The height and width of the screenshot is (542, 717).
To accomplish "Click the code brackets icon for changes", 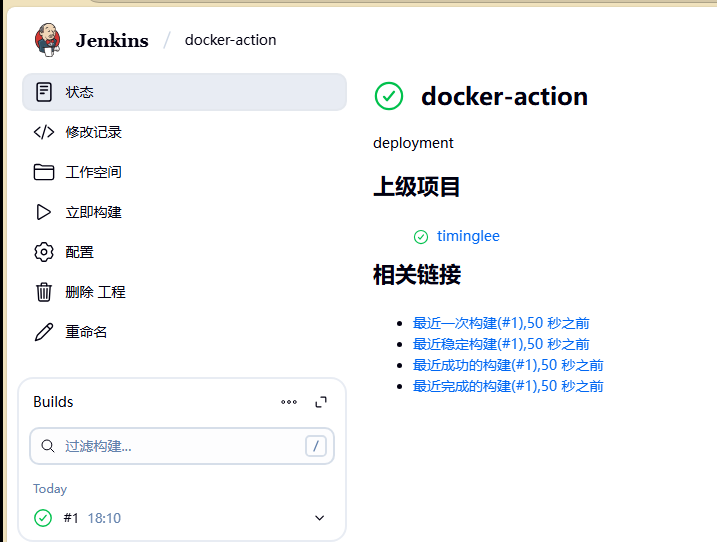I will (44, 132).
